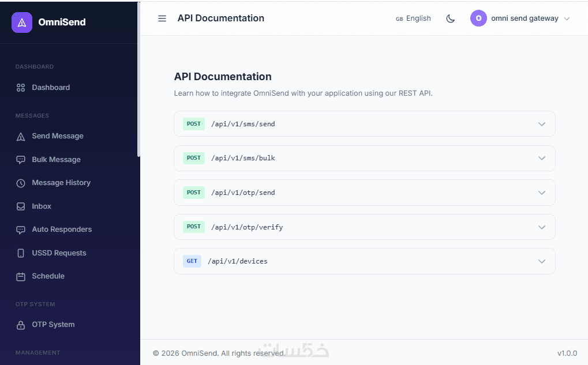Click POST badge for /api/v1/sms/bulk
Screen dimensions: 588x365
tap(193, 158)
